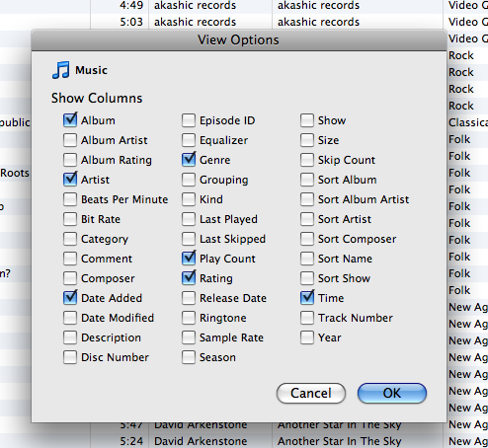Show the Grouping column
The height and width of the screenshot is (448, 488).
pyautogui.click(x=189, y=180)
